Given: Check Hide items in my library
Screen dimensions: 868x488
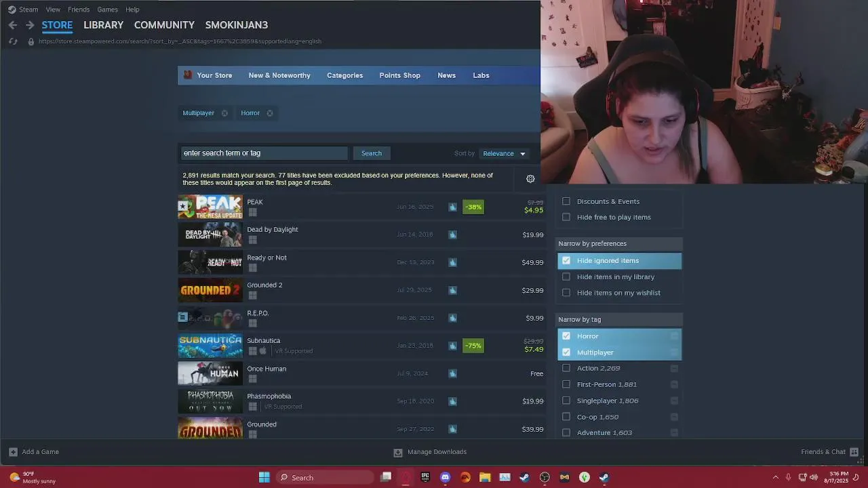Looking at the screenshot, I should (566, 277).
